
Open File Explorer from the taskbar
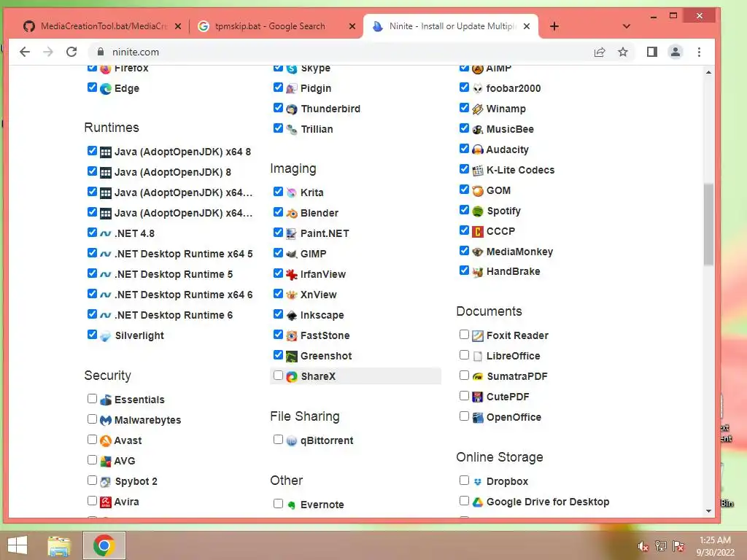(x=59, y=545)
